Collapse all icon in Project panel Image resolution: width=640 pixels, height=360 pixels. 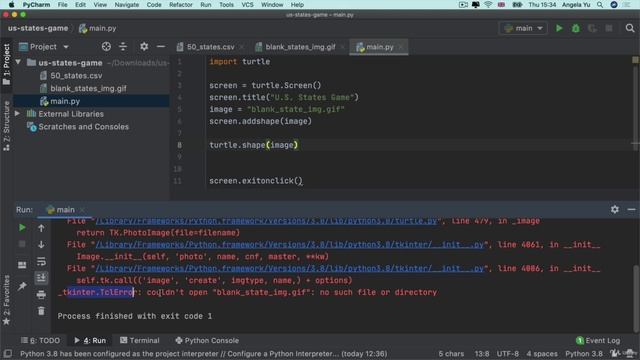tap(123, 47)
